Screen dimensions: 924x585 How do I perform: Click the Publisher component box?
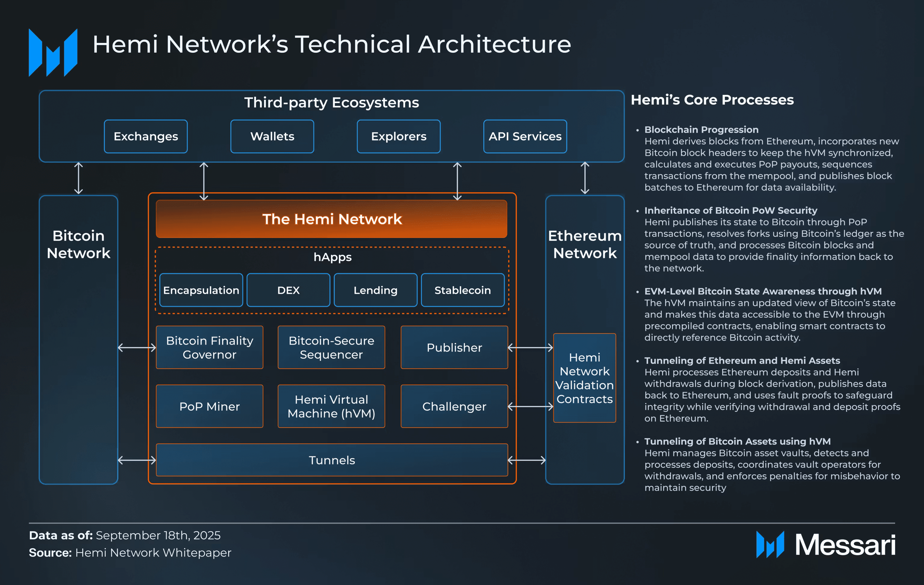coord(454,348)
